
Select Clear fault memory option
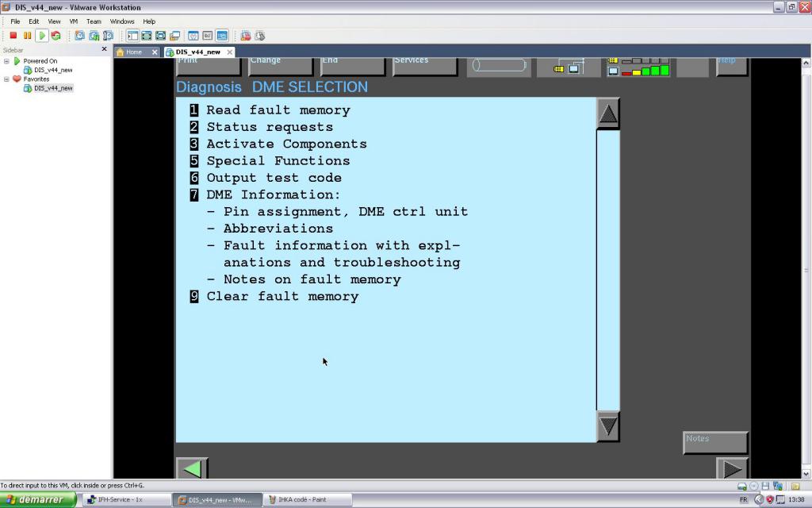coord(282,296)
